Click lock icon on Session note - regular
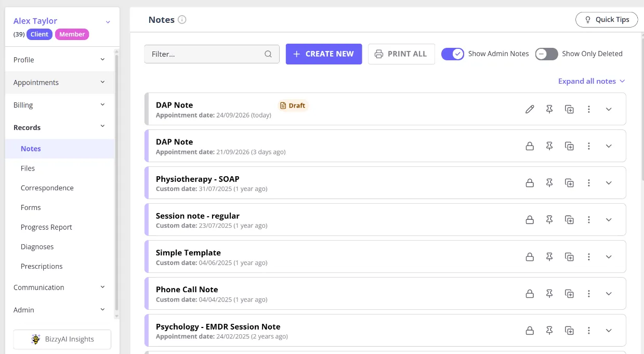Viewport: 644px width, 354px height. (x=530, y=220)
